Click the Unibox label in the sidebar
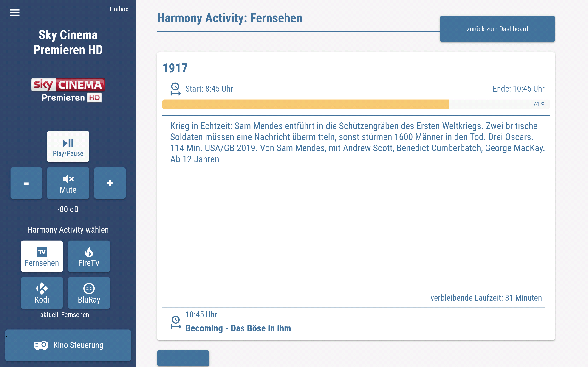 119,9
